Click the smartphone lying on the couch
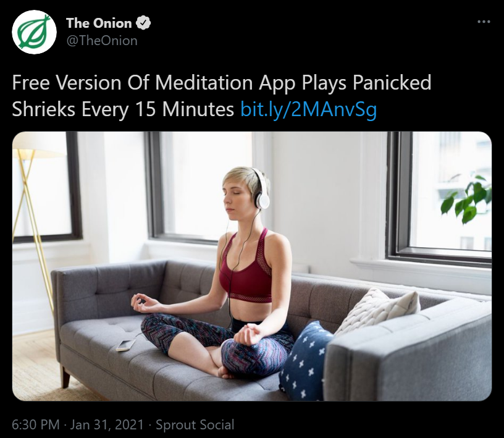 coord(126,345)
